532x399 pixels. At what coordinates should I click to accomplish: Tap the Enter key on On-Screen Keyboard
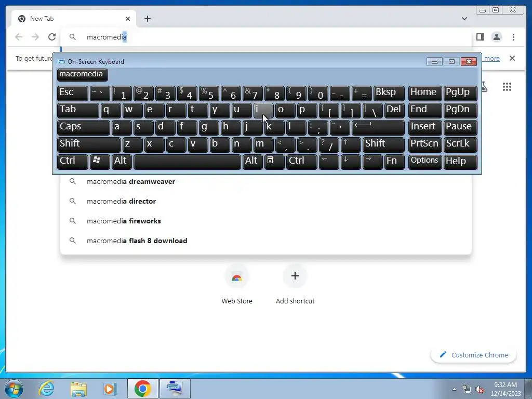click(378, 127)
